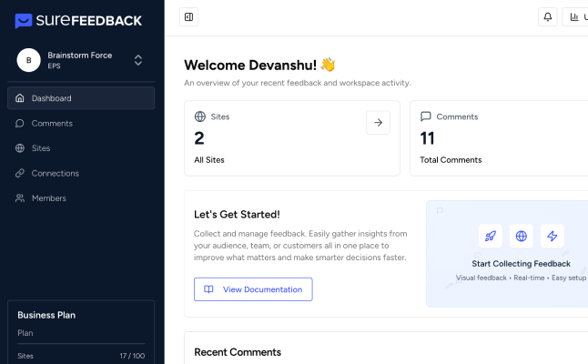Click the Brainstorm Force avatar circle
The height and width of the screenshot is (364, 588).
click(28, 60)
